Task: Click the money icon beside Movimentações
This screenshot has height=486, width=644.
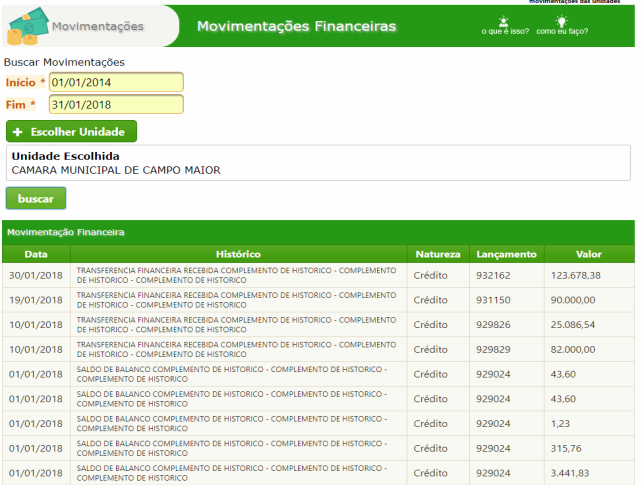Action: tap(24, 28)
